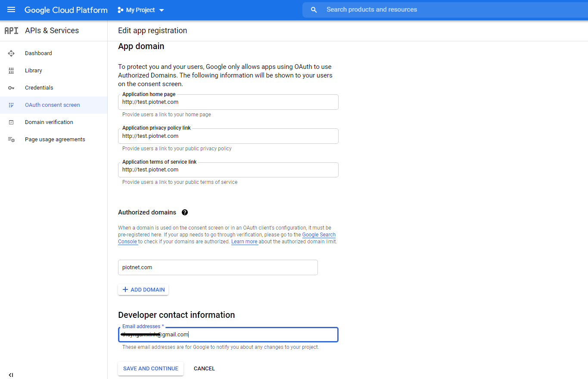Screen dimensions: 588x379
Task: Select Domain verification in the sidebar menu
Action: point(49,122)
